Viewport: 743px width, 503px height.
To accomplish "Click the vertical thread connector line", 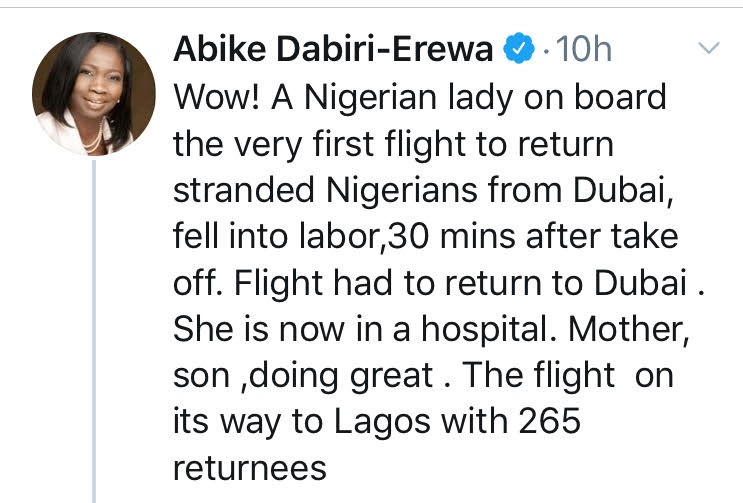I will [x=94, y=331].
